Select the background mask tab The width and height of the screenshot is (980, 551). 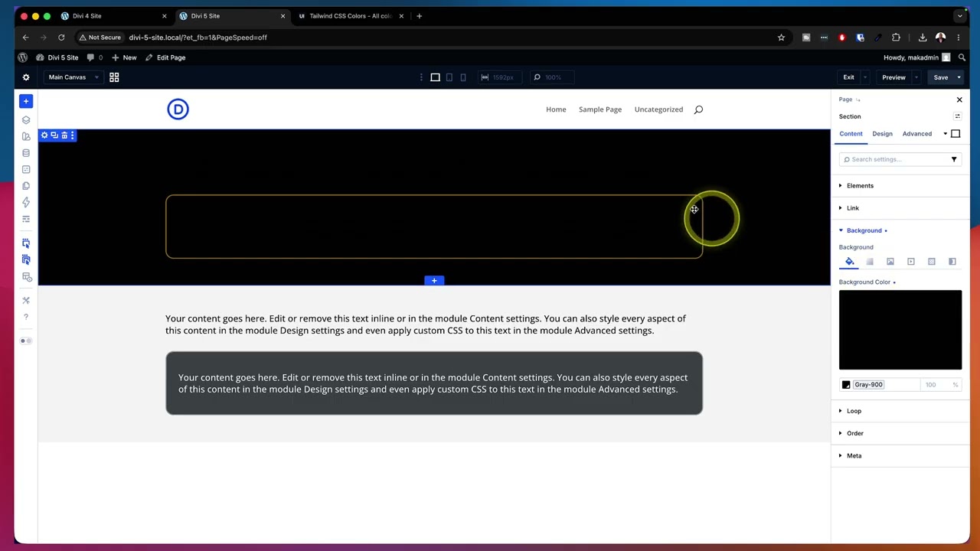952,262
